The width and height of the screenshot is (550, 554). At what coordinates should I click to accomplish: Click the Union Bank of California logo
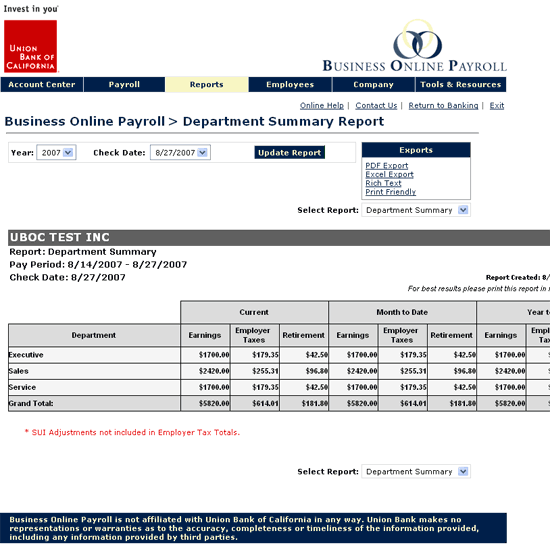pyautogui.click(x=30, y=46)
